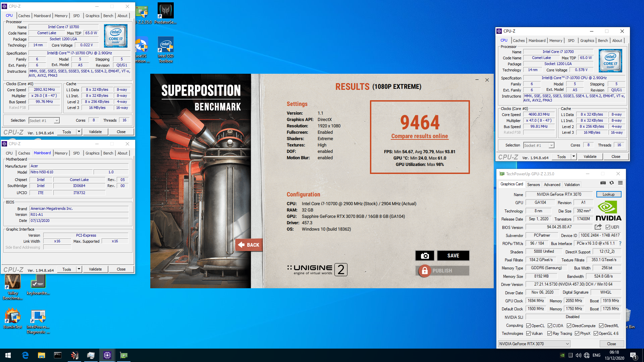Click the ENG language indicator
The height and width of the screenshot is (362, 644).
596,355
